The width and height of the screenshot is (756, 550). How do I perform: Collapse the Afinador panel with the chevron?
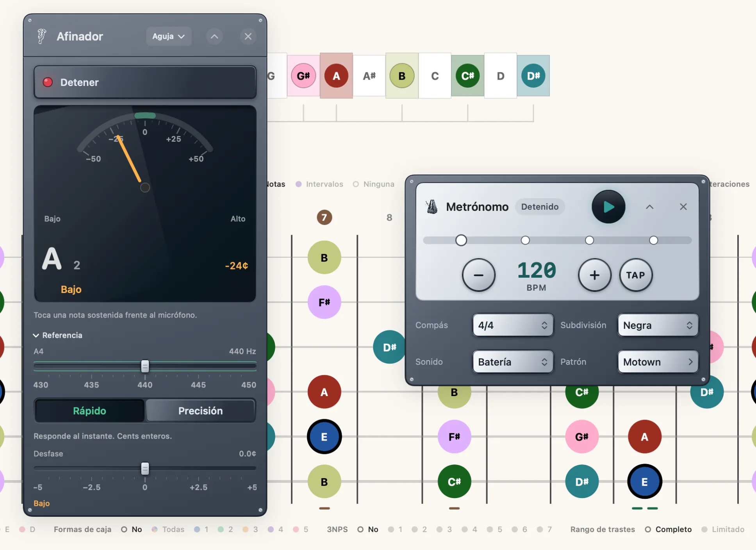(x=214, y=36)
